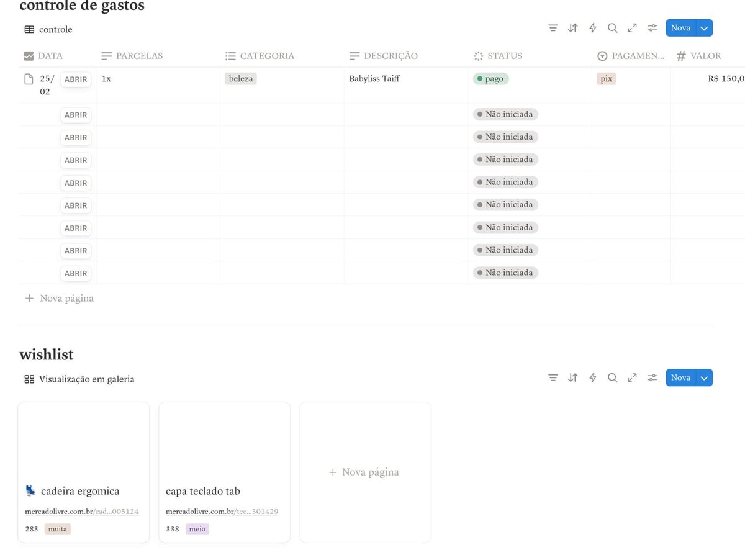This screenshot has height=560, width=745.
Task: Click sort icon in wishlist toolbar
Action: tap(573, 377)
